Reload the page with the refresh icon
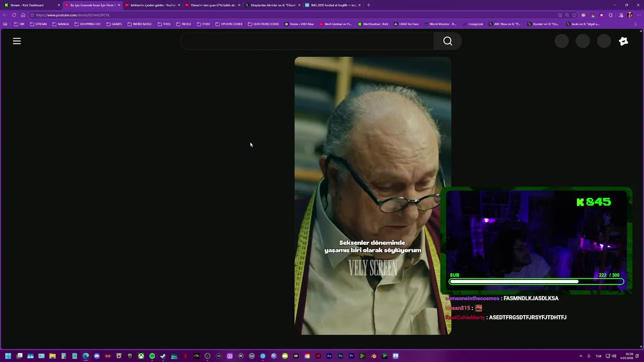 14,15
